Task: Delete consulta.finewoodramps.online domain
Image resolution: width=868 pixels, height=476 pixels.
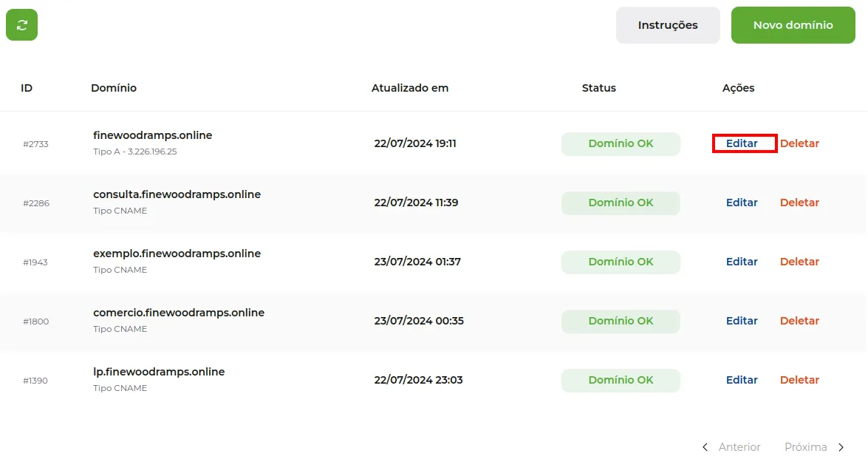Action: (x=799, y=203)
